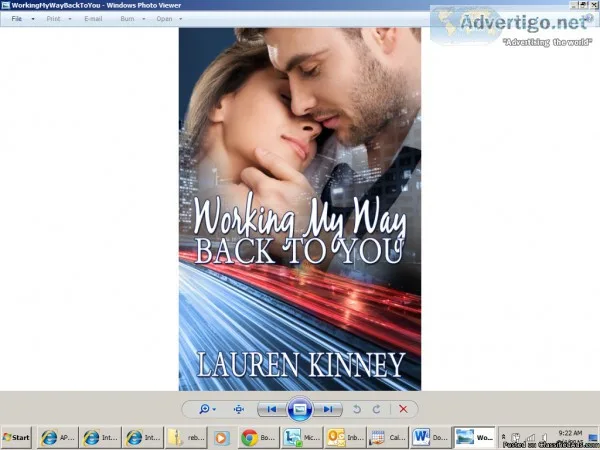The width and height of the screenshot is (600, 450).
Task: Switch to the AP... Internet Explorer taskbar item
Action: coord(58,437)
